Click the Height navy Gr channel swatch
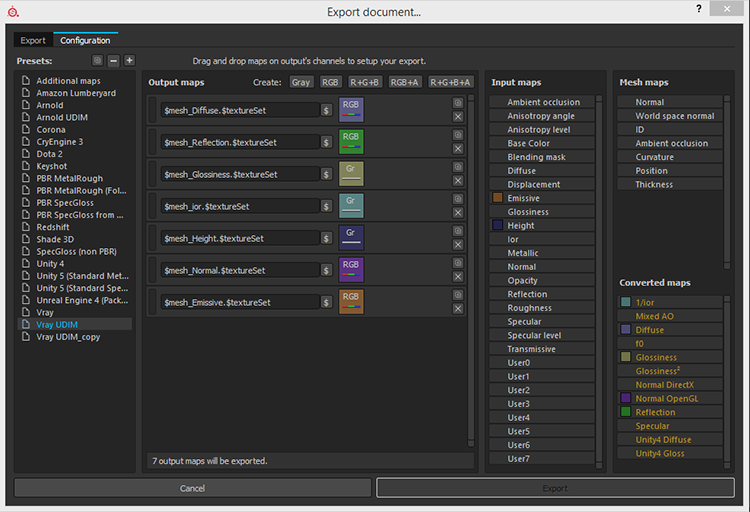 coord(351,238)
